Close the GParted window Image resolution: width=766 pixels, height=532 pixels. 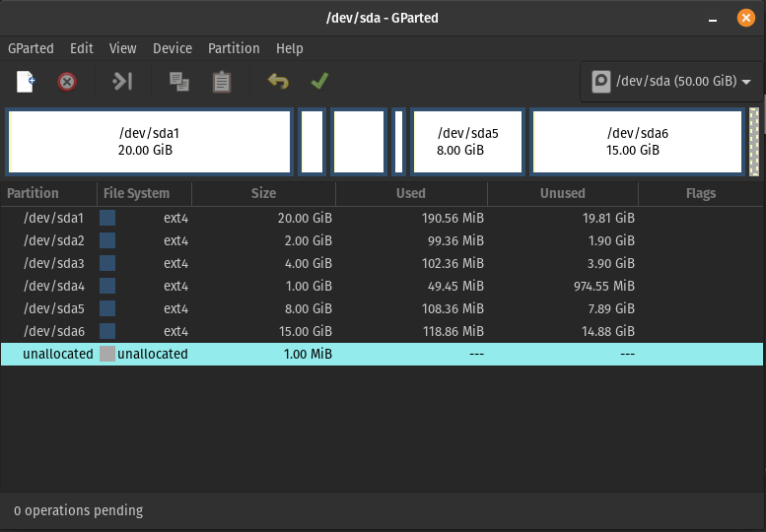coord(746,18)
